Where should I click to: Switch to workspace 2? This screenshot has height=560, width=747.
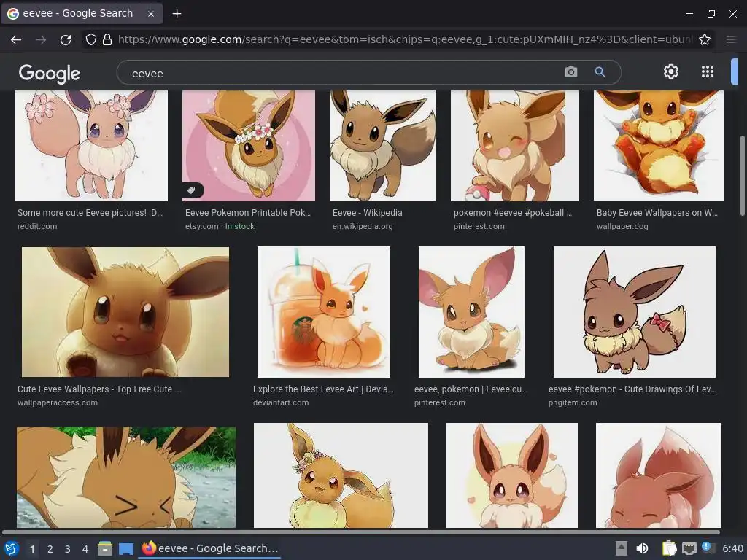[x=50, y=549]
